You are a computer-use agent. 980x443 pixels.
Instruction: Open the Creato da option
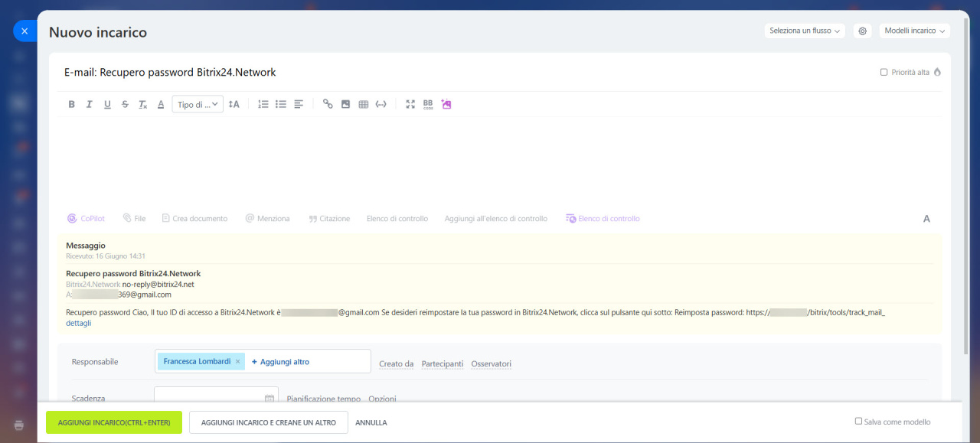coord(396,363)
